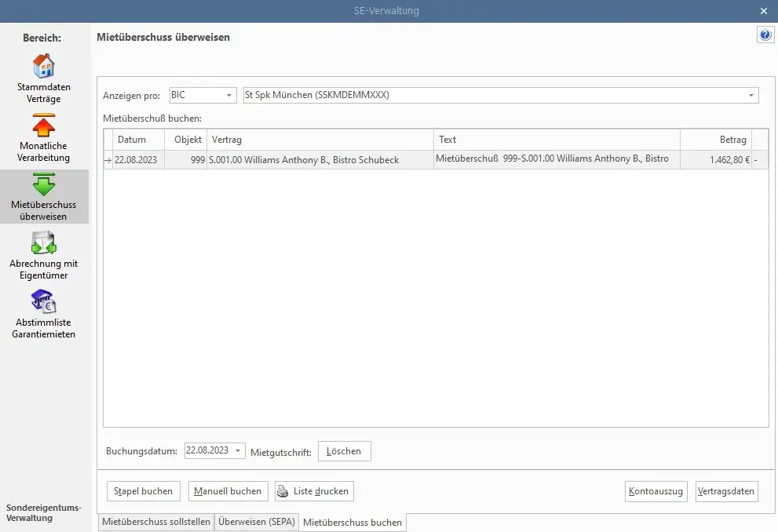Viewport: 778px width, 532px height.
Task: Sort by Datum column header
Action: 138,140
